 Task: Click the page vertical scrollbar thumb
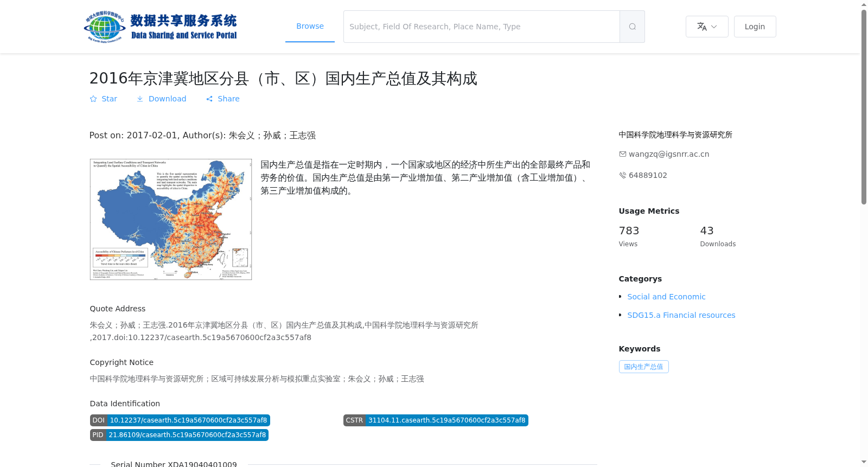pos(864,107)
